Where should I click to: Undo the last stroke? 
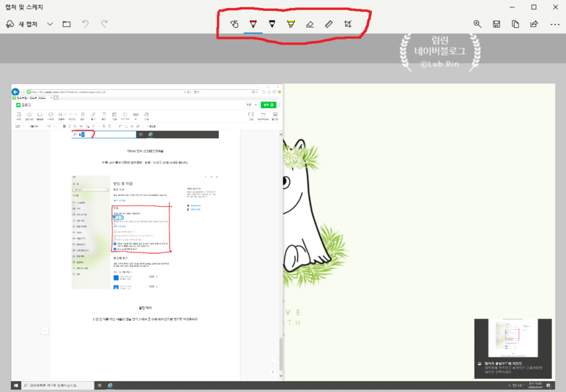[86, 24]
